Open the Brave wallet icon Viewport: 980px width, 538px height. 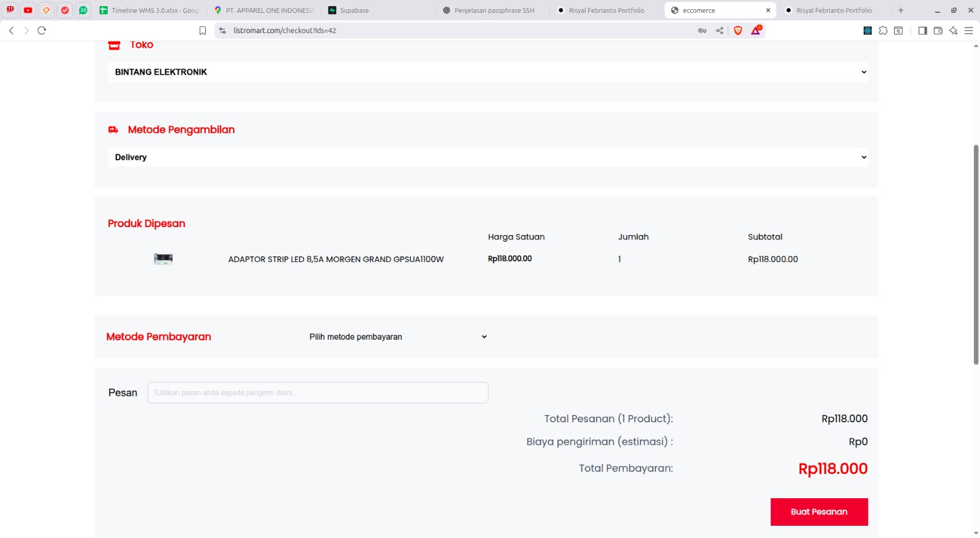(x=938, y=31)
